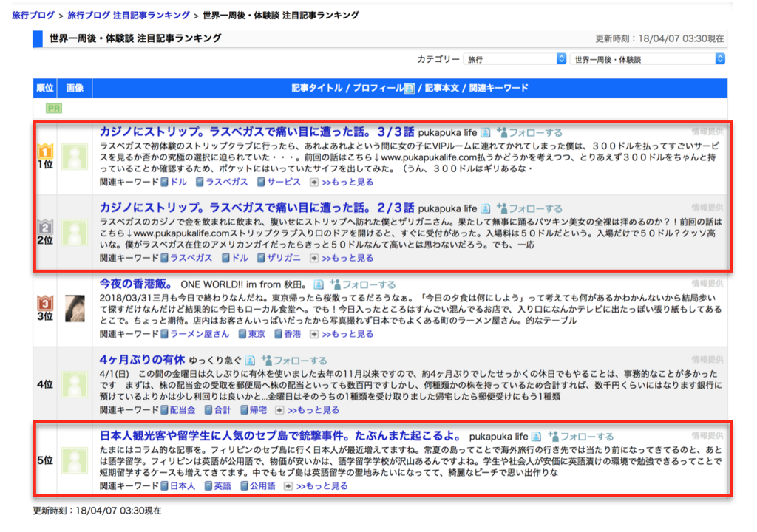Click >>もっと見る in rank 3 row
The height and width of the screenshot is (532, 757).
(x=347, y=334)
